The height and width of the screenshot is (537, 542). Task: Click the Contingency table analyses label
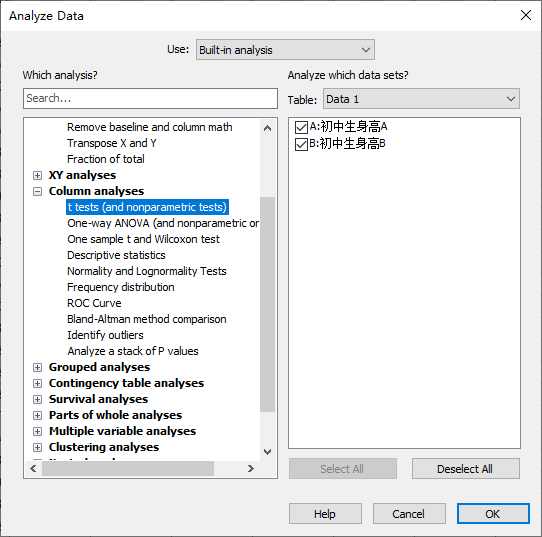pos(127,383)
